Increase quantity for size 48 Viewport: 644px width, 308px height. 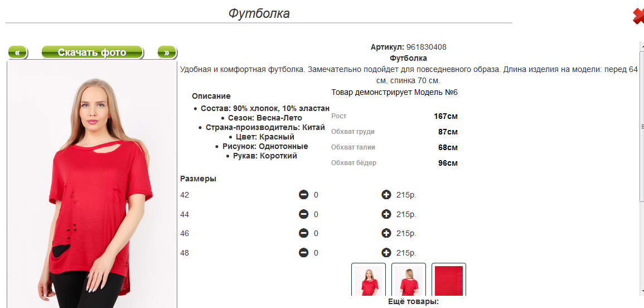coord(386,253)
